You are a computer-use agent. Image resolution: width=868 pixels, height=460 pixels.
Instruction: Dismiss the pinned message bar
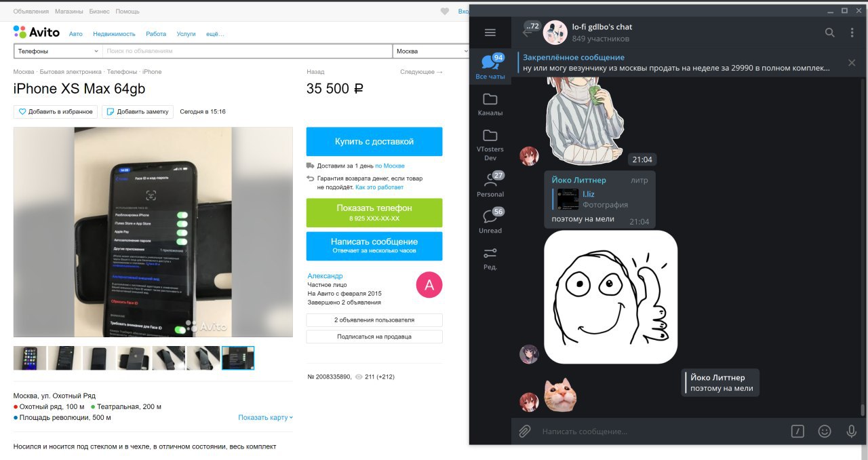[852, 62]
